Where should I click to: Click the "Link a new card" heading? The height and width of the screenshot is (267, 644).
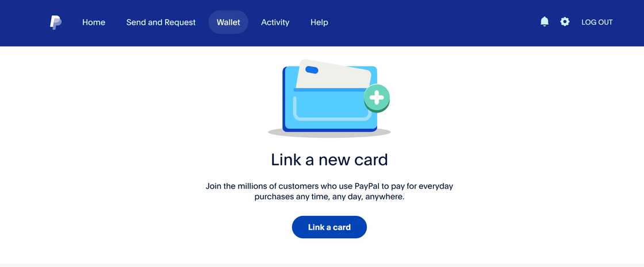329,160
